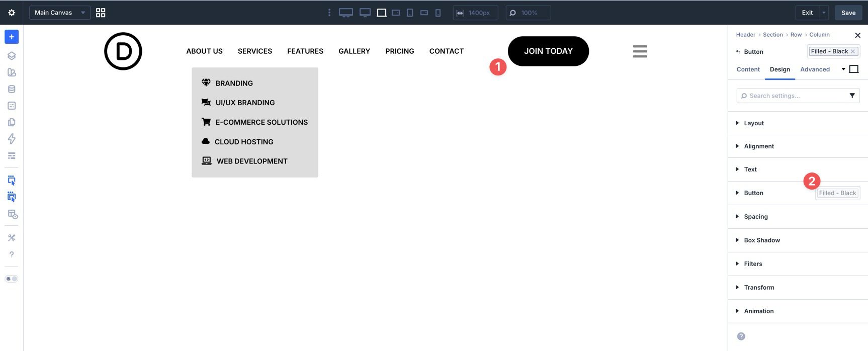Switch to the widescreen monitor breakpoint icon
Screen dimensions: 868x351
pyautogui.click(x=365, y=13)
